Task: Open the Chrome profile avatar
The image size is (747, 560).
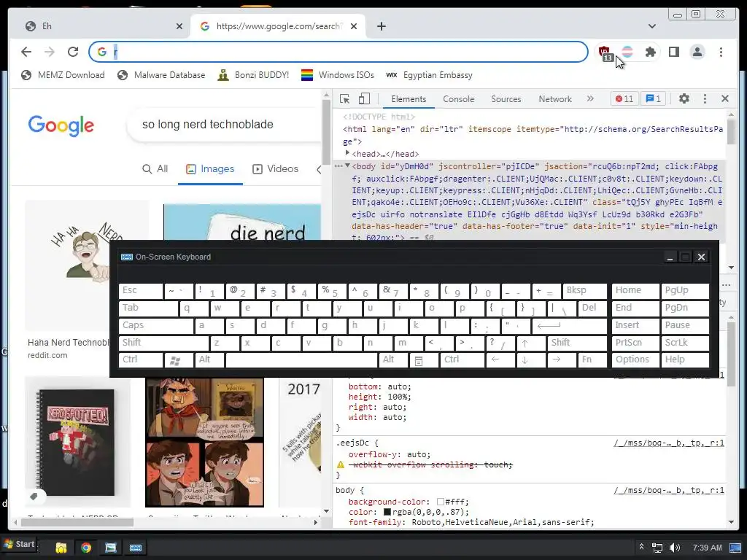Action: (x=697, y=52)
